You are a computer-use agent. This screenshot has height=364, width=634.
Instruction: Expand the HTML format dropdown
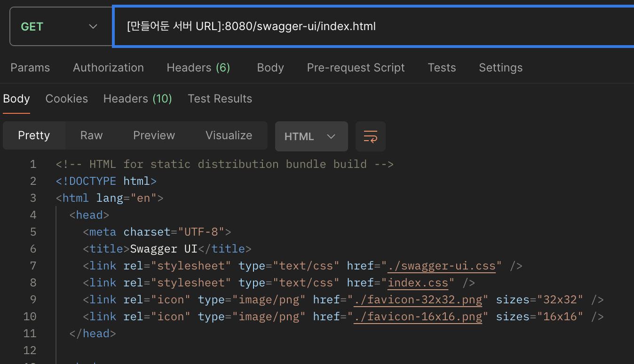[311, 136]
